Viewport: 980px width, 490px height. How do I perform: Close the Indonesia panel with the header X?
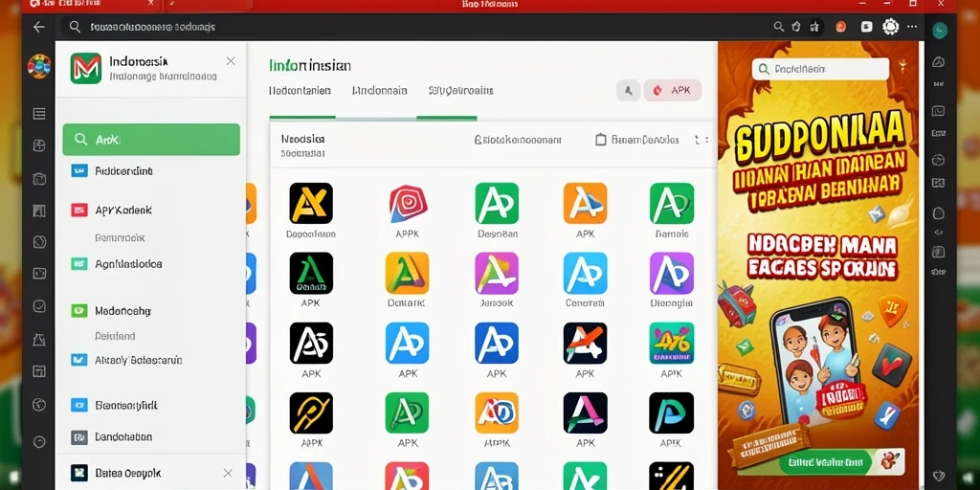click(x=231, y=60)
